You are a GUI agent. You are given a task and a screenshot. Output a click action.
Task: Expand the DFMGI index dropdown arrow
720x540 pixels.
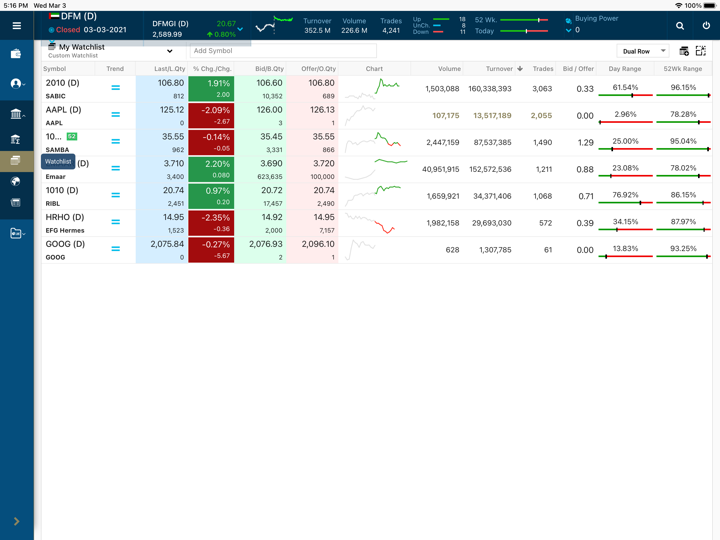point(241,29)
